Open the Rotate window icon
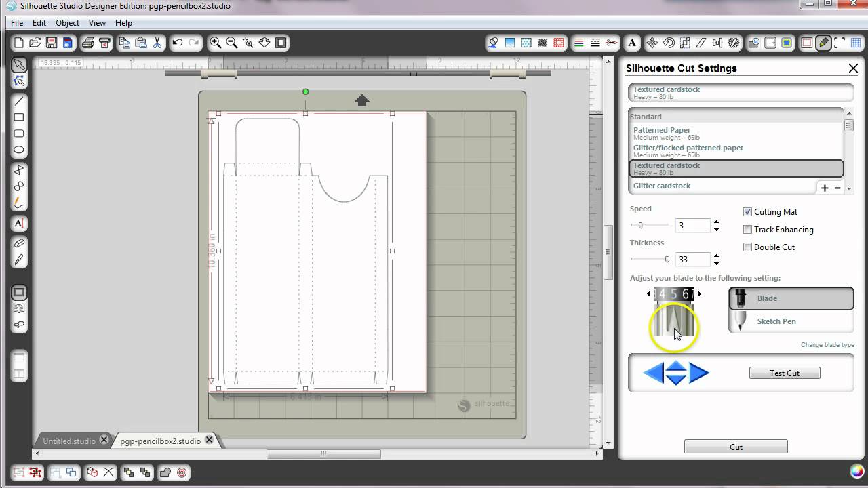Screen dimensions: 868x488 [x=669, y=43]
